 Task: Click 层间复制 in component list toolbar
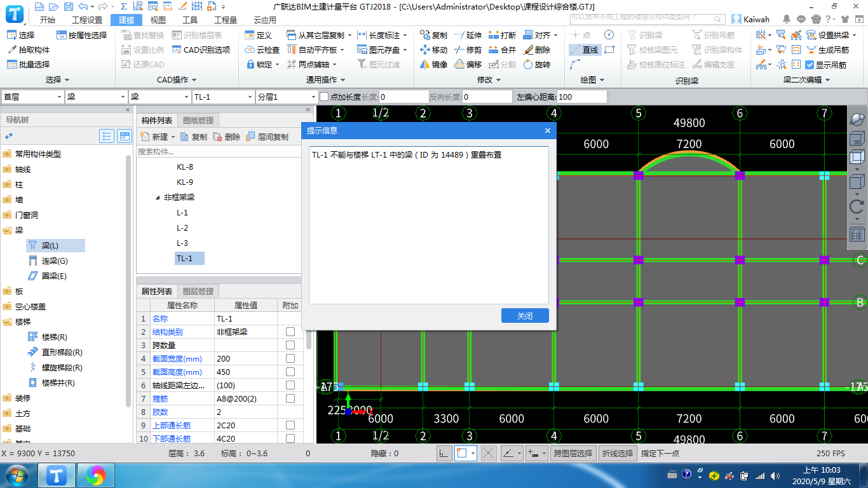(267, 137)
